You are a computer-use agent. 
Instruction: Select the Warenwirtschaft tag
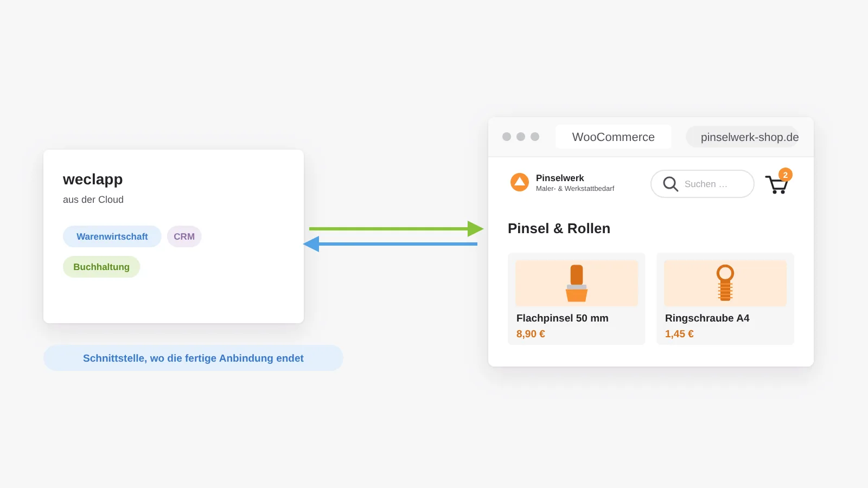click(112, 236)
